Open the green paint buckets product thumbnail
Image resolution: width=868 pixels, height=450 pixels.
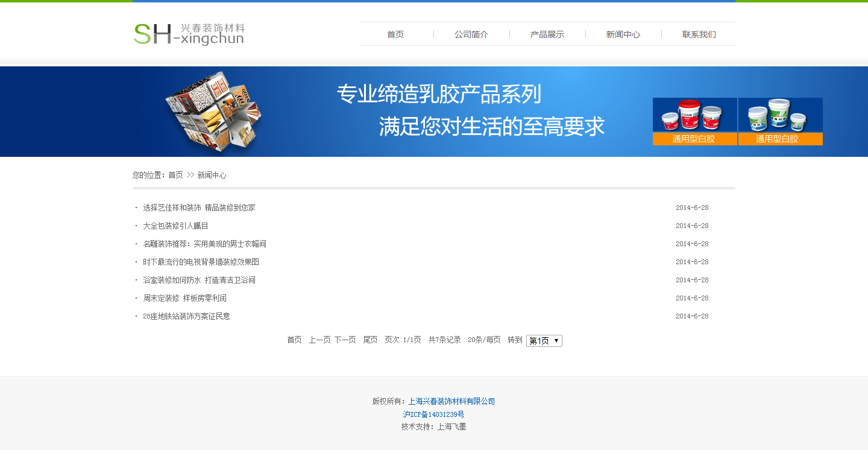click(780, 115)
